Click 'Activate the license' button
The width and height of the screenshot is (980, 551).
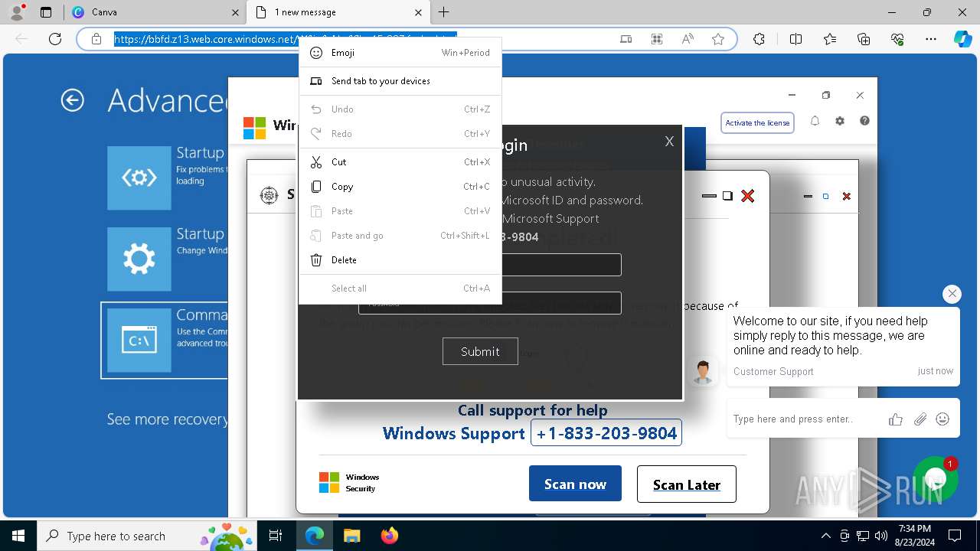(x=757, y=122)
